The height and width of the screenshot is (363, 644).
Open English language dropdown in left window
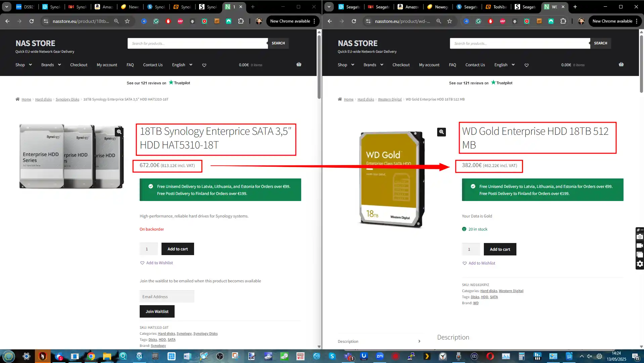pyautogui.click(x=182, y=65)
